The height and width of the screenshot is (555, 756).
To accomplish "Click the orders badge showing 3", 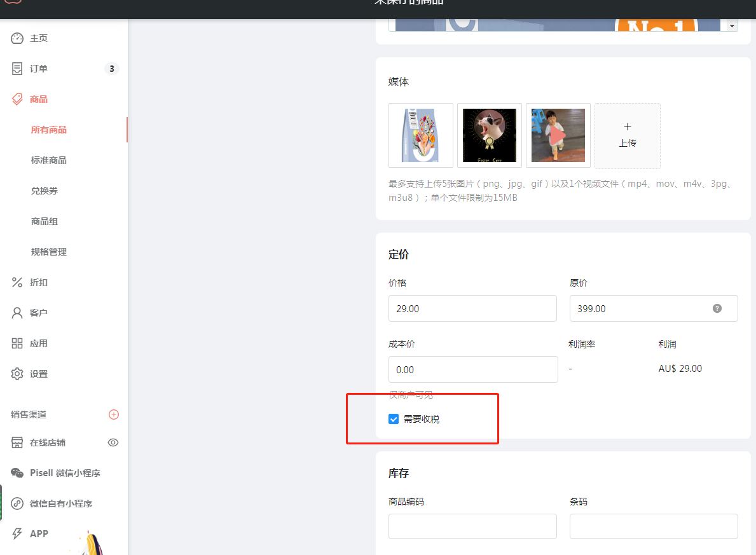I will 112,69.
